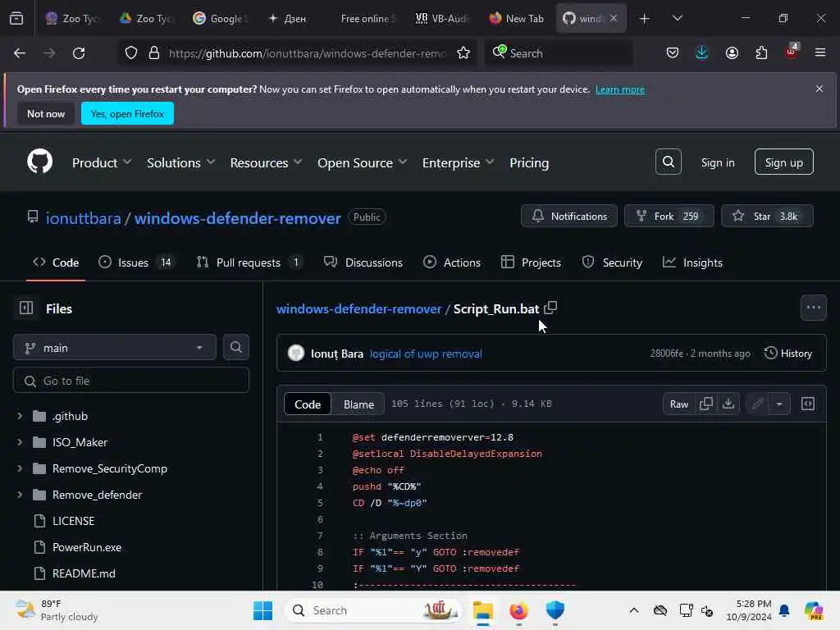Open Firefox Pocket save icon
This screenshot has height=630, width=840.
[x=673, y=53]
